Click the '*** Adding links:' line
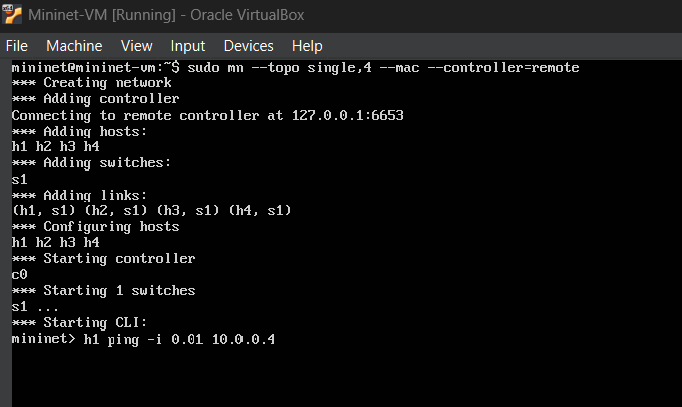The width and height of the screenshot is (682, 407). point(79,195)
